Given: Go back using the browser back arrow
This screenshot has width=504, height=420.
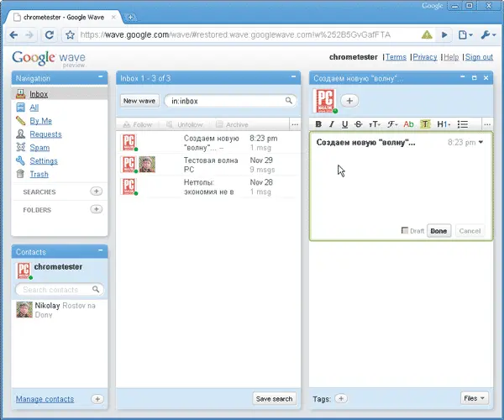Looking at the screenshot, I should tap(13, 34).
